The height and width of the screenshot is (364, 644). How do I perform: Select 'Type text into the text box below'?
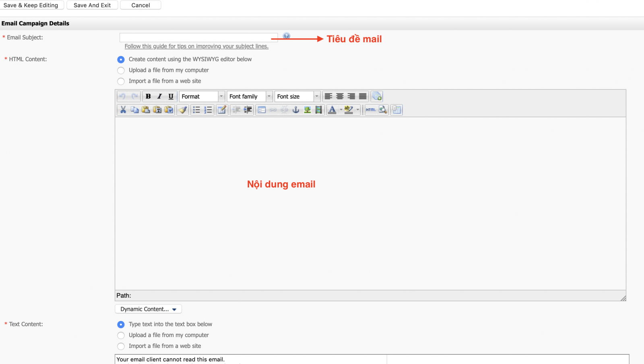(121, 324)
